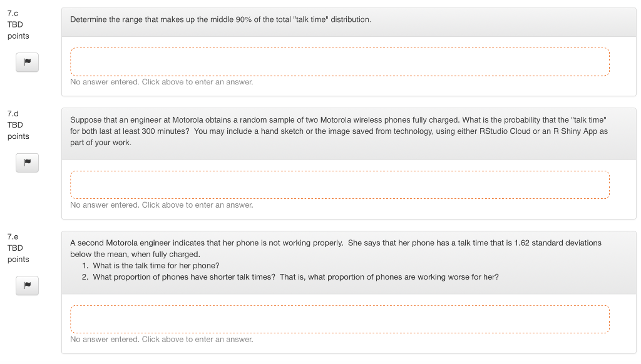Select the question 7.c prompt about middle 90%
The height and width of the screenshot is (364, 641).
point(219,19)
